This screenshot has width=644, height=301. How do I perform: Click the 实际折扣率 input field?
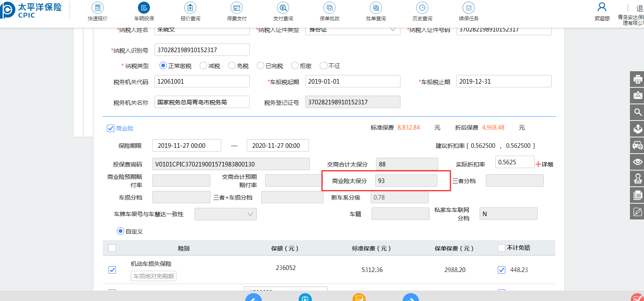[x=514, y=162]
